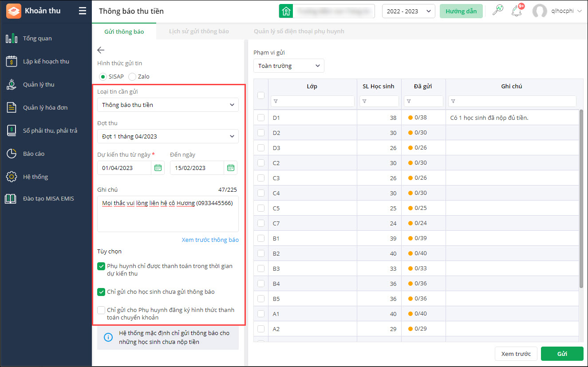Click the green school home icon
Screen dimensions: 588x367
pos(286,11)
